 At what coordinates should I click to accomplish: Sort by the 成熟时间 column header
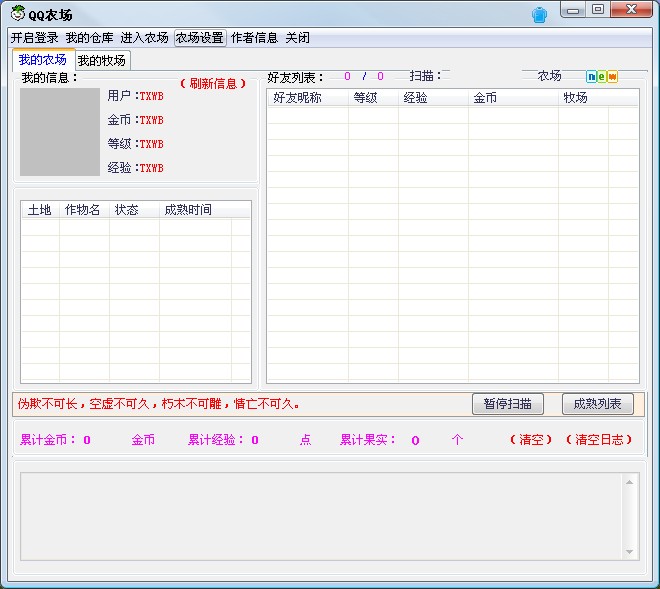[195, 210]
